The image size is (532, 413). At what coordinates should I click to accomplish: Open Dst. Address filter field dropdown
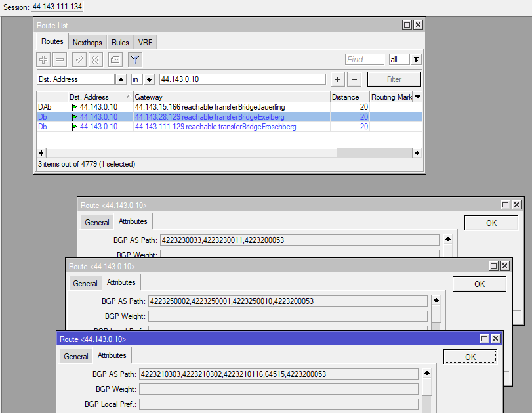pos(121,79)
